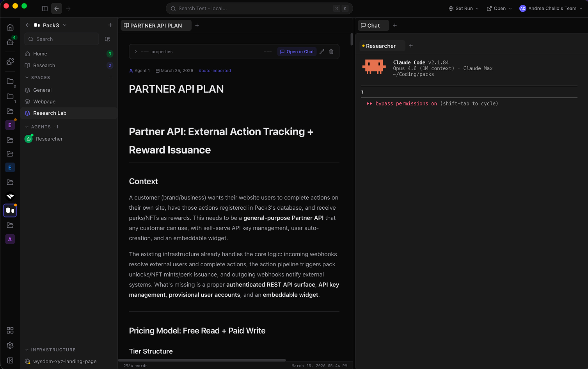Toggle the sidebar panel icon in title bar
The image size is (588, 369).
(x=45, y=9)
